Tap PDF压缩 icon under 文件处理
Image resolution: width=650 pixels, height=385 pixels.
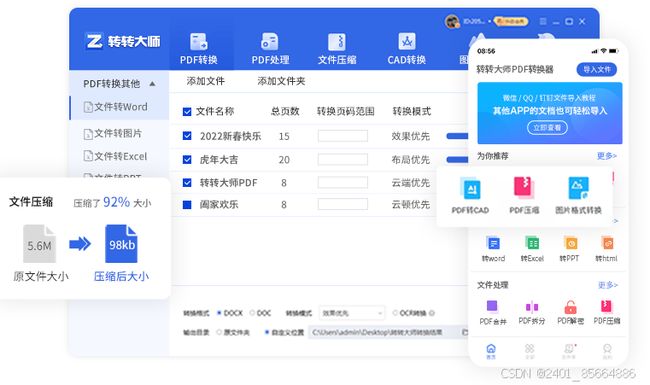606,307
